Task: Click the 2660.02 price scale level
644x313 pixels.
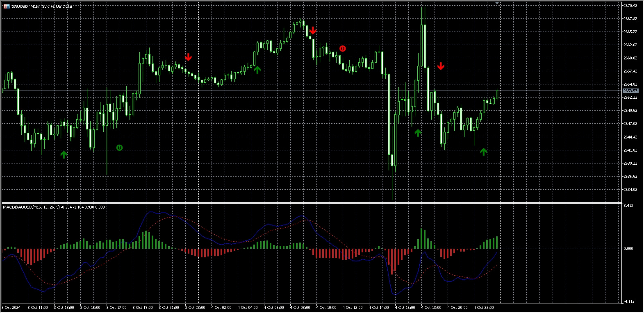Action: pos(630,58)
